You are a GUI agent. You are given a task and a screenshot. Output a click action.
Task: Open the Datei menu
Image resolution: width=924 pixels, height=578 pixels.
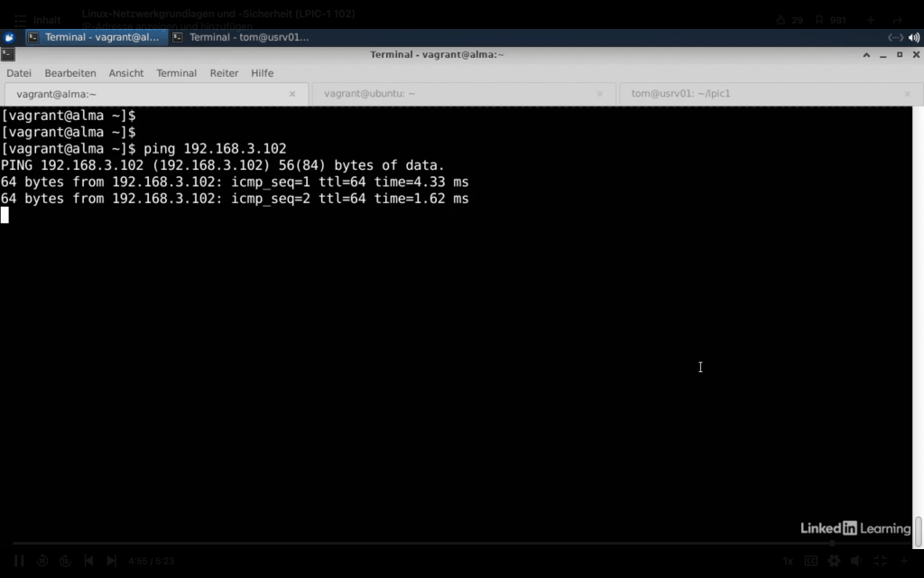(19, 73)
